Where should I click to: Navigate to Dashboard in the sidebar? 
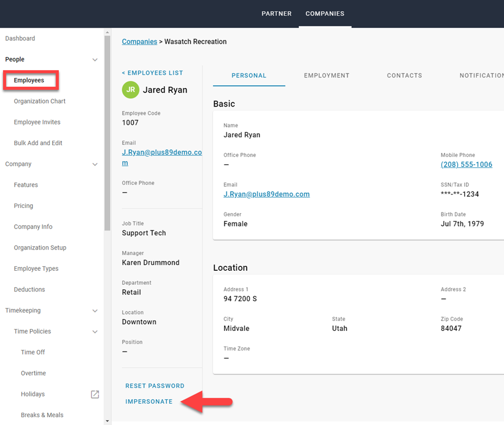20,38
